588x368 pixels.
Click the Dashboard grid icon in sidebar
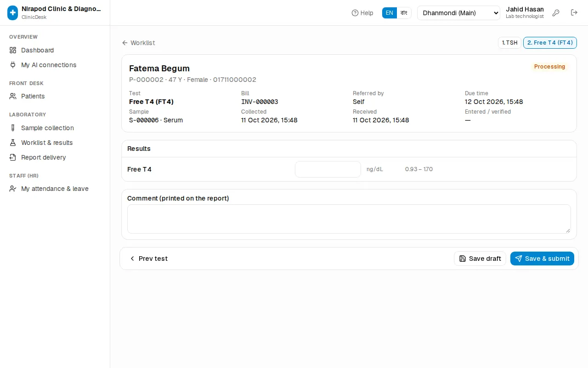click(13, 50)
